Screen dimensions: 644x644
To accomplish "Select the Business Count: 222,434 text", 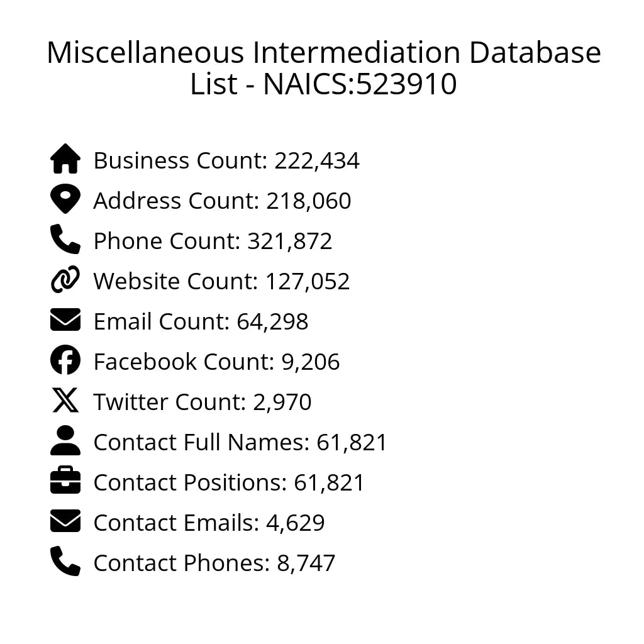I will [x=226, y=161].
